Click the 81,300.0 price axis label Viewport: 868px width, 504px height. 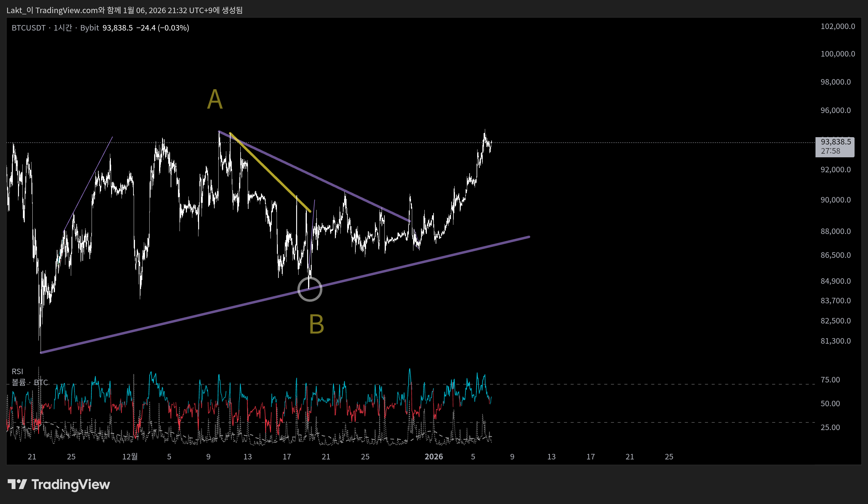point(836,341)
